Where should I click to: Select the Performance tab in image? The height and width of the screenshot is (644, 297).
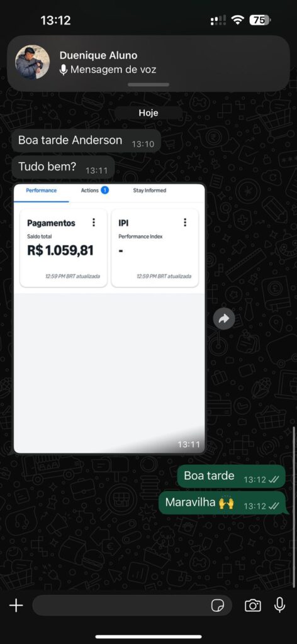[x=42, y=191]
